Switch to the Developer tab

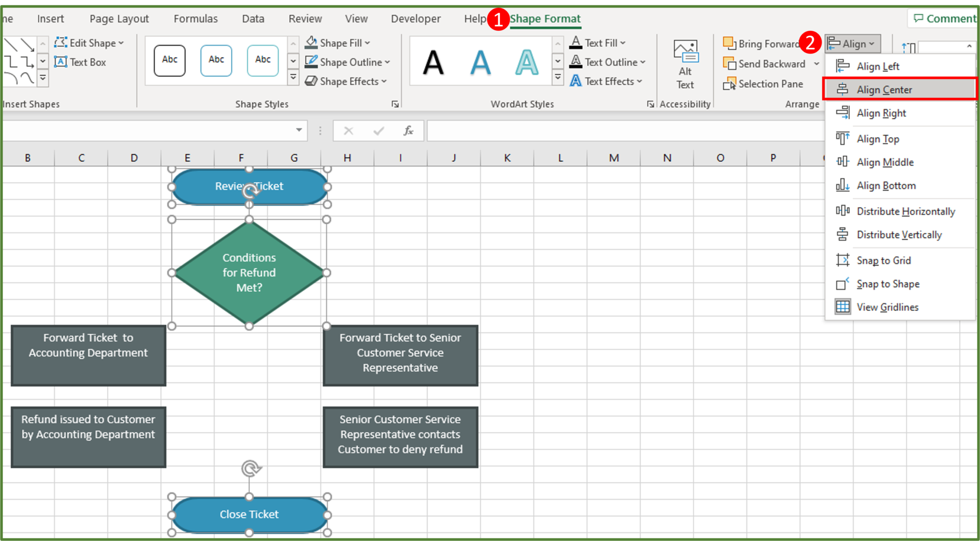point(415,18)
